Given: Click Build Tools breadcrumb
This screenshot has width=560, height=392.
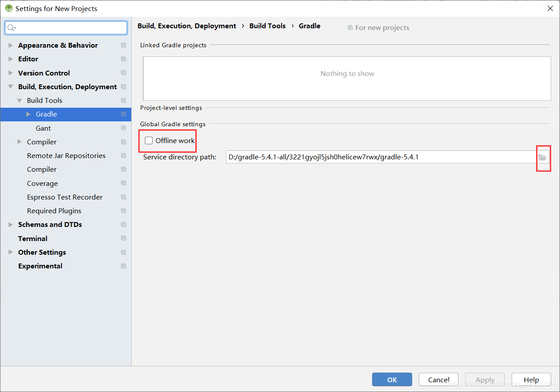Looking at the screenshot, I should click(267, 26).
